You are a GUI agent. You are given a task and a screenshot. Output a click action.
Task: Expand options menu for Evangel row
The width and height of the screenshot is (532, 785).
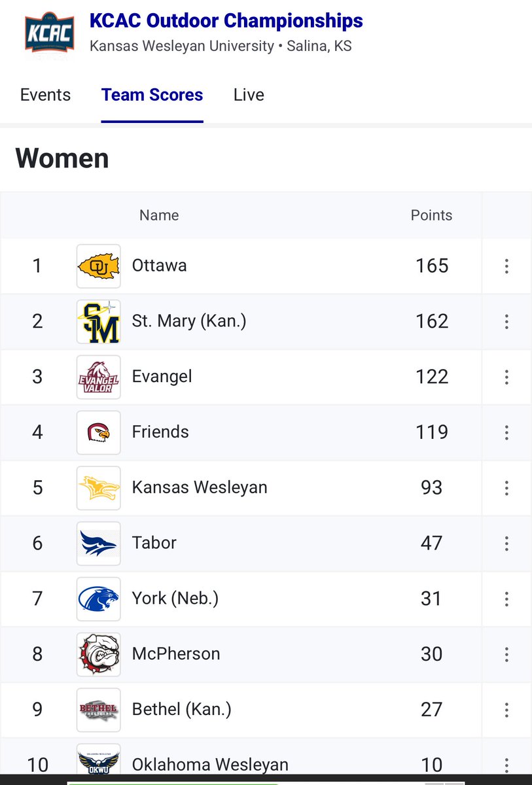pos(506,377)
